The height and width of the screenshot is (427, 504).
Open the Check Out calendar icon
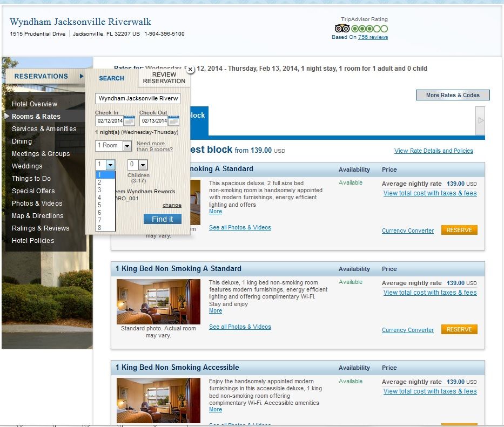click(x=173, y=121)
